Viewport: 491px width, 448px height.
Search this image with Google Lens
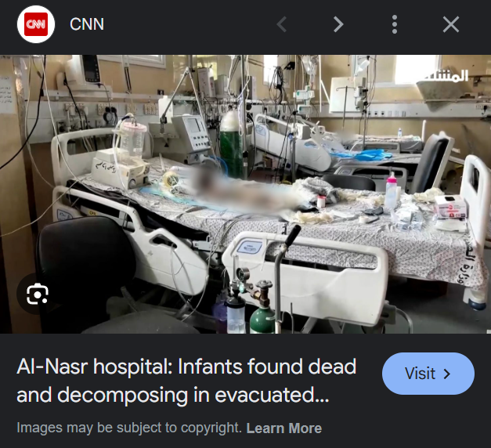[x=38, y=294]
